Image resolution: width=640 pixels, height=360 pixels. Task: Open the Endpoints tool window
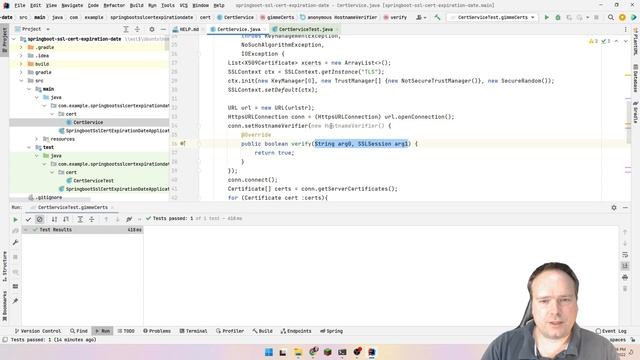coord(296,331)
